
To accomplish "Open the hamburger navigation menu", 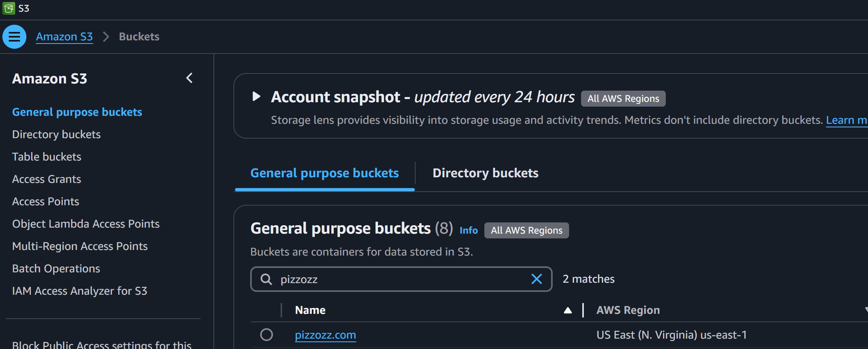I will click(x=14, y=37).
